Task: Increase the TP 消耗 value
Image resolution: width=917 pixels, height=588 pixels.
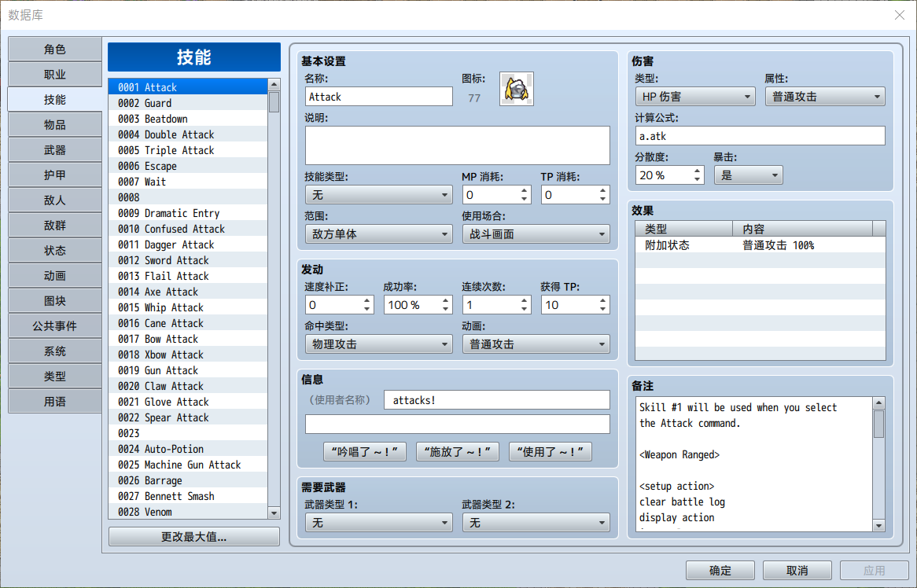Action: (602, 190)
